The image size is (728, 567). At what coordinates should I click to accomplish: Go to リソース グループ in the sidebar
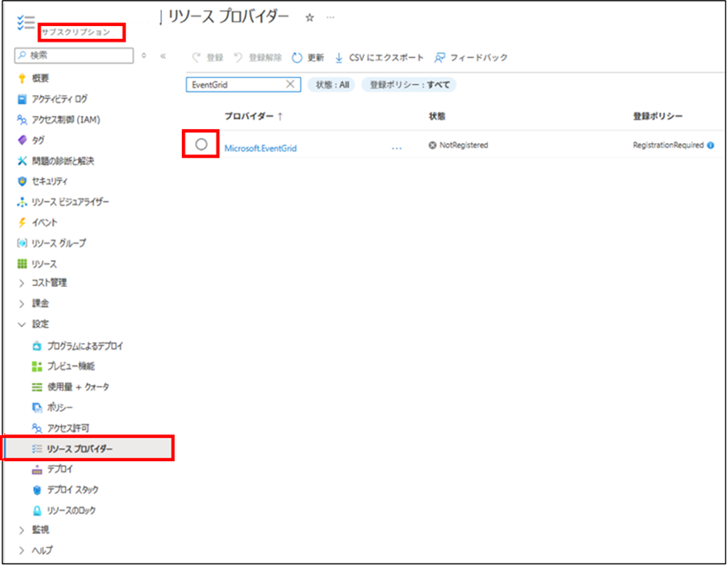(58, 244)
